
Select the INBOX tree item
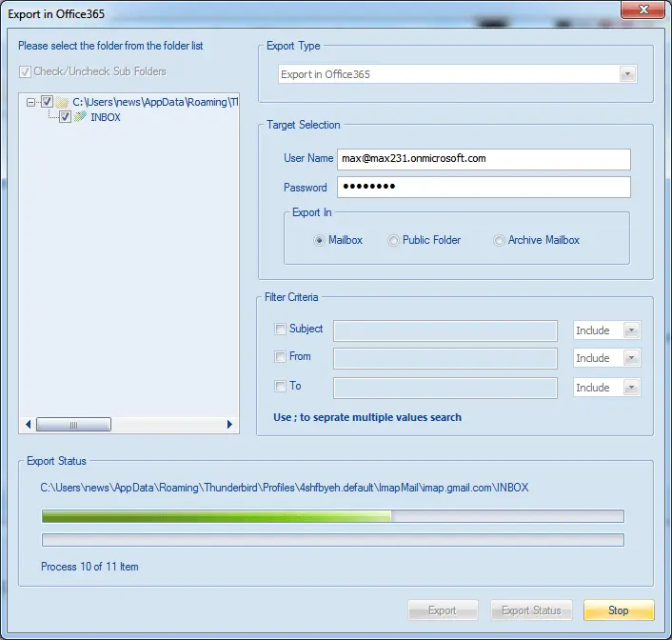click(106, 117)
